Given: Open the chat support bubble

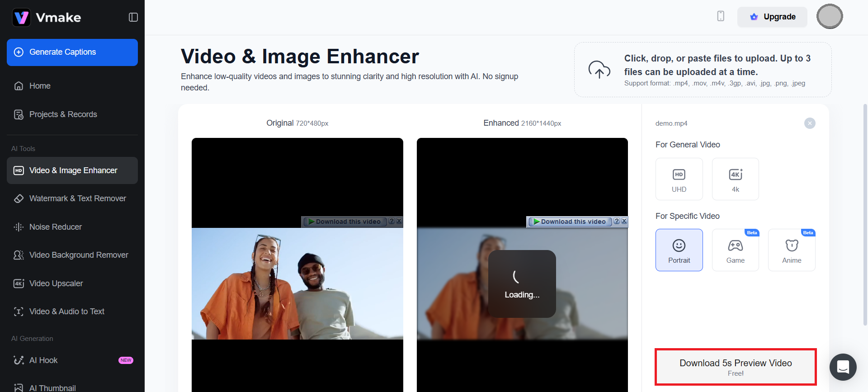Looking at the screenshot, I should [x=843, y=367].
